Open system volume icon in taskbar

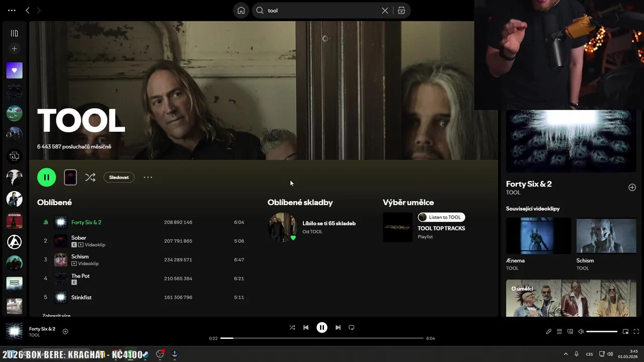coord(610,354)
